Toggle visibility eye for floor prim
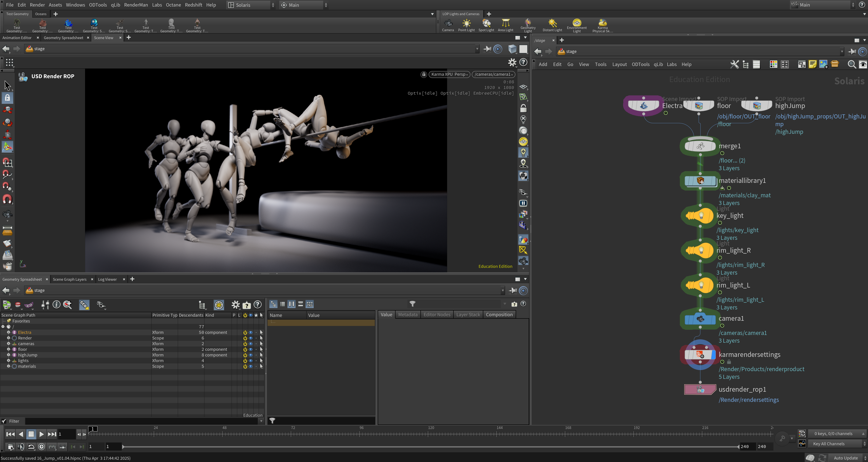Screen dimensions: 868x462 251,349
